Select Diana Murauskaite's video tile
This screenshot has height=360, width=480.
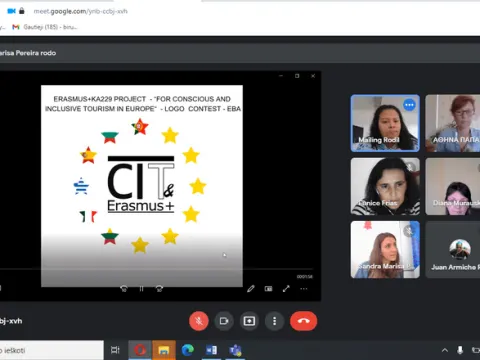click(453, 186)
